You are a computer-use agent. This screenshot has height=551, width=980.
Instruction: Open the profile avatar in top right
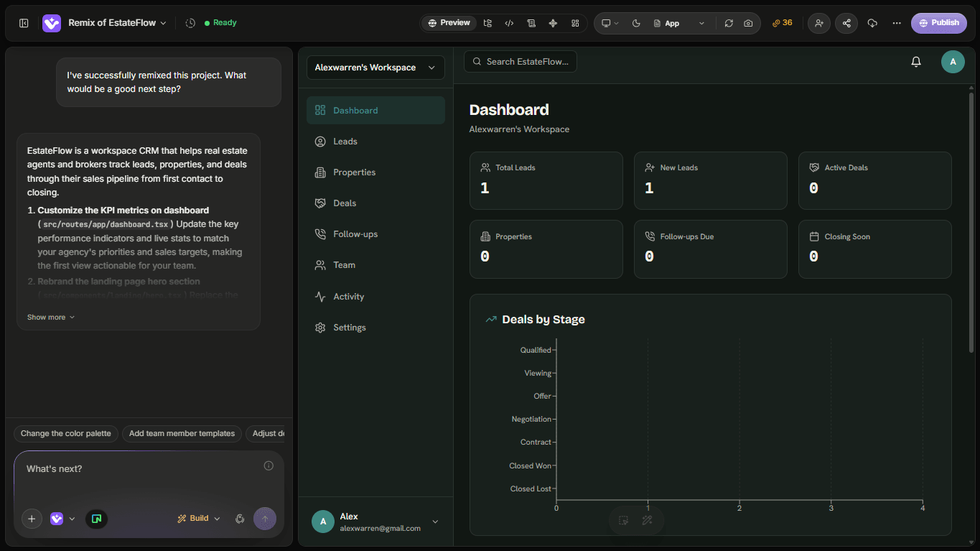tap(953, 62)
